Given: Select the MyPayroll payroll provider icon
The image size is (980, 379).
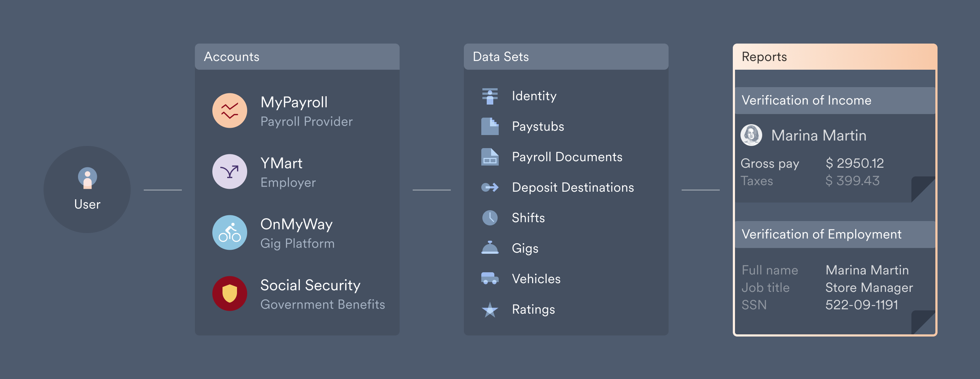Looking at the screenshot, I should 229,111.
